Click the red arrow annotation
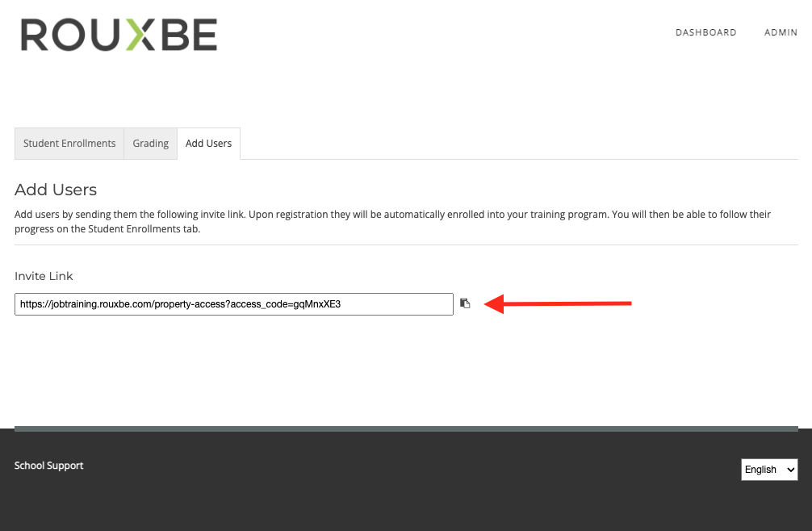The width and height of the screenshot is (812, 531). [x=558, y=303]
